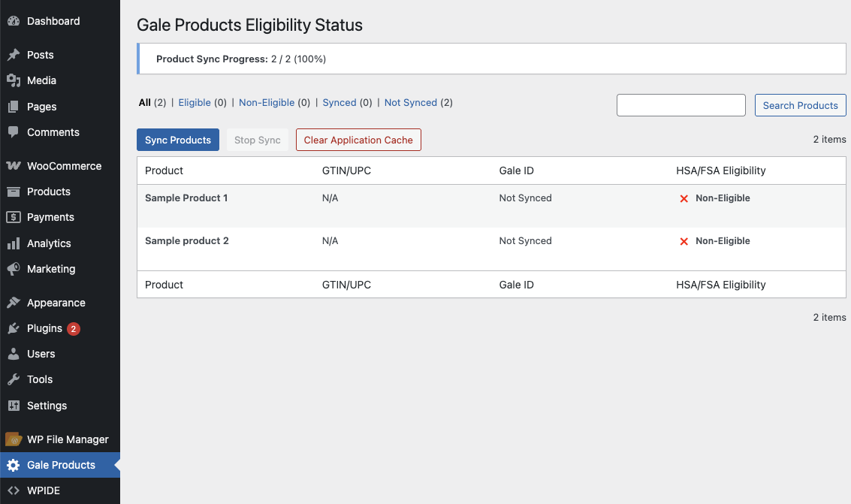Click the Gale Products gear icon
Viewport: 851px width, 504px height.
pos(13,465)
